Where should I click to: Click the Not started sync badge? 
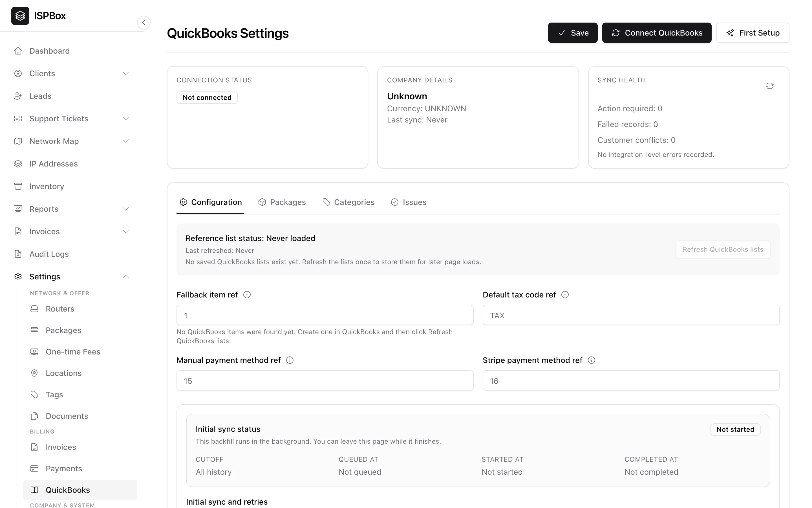tap(735, 429)
